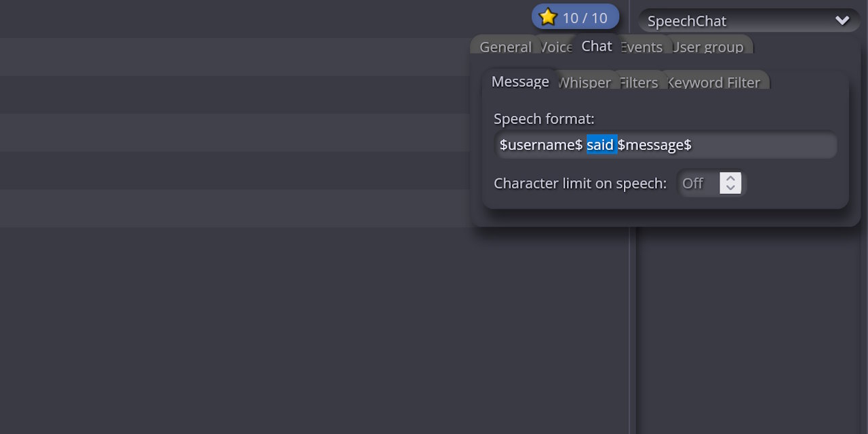Increase character limit with the up arrow
The image size is (868, 434).
pos(730,178)
